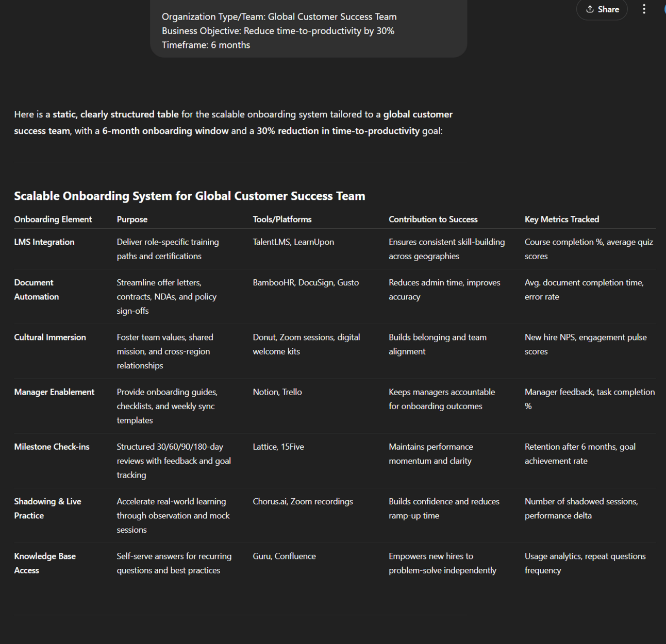
Task: Click 'Structured 30/60/90/180-day reviews' cell
Action: [174, 461]
